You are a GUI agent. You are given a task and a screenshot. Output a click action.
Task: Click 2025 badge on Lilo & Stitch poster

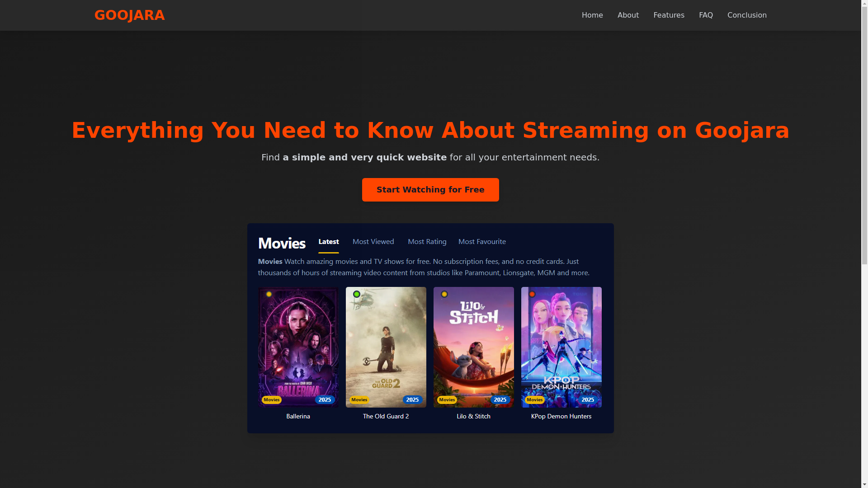click(500, 400)
